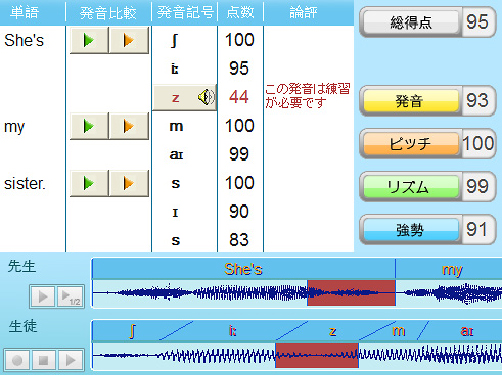Click the rhythm score value 99

(x=477, y=186)
